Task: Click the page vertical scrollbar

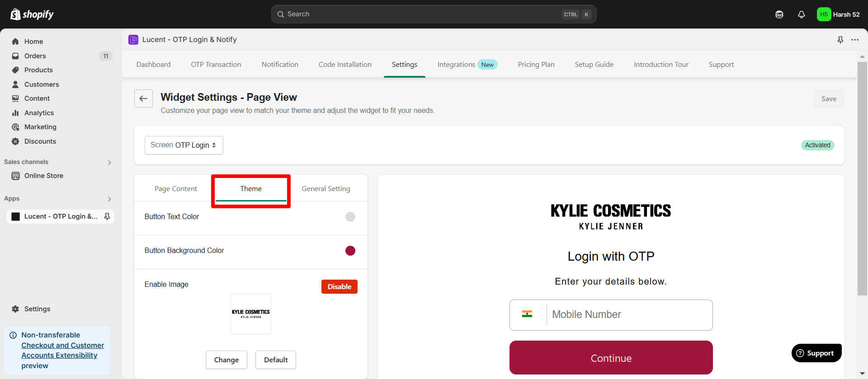Action: tap(862, 178)
